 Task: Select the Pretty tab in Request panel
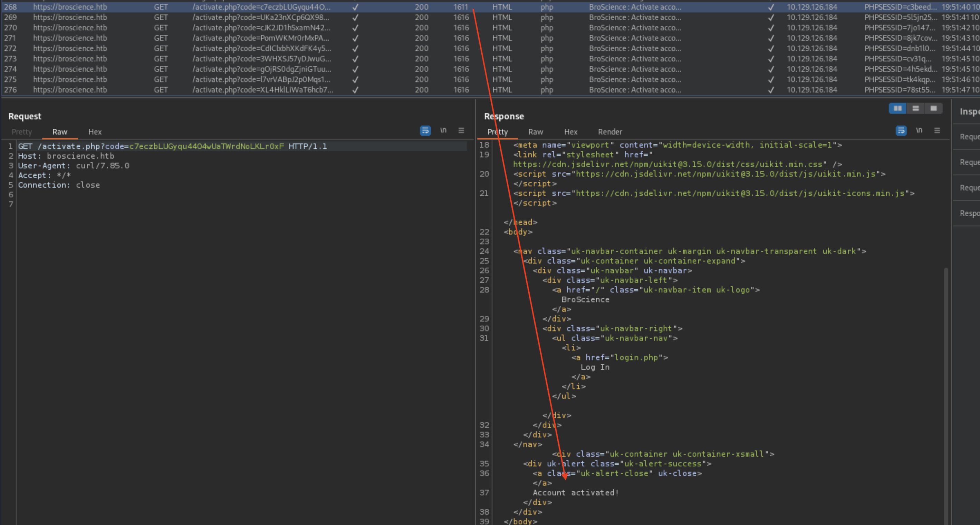click(x=22, y=132)
